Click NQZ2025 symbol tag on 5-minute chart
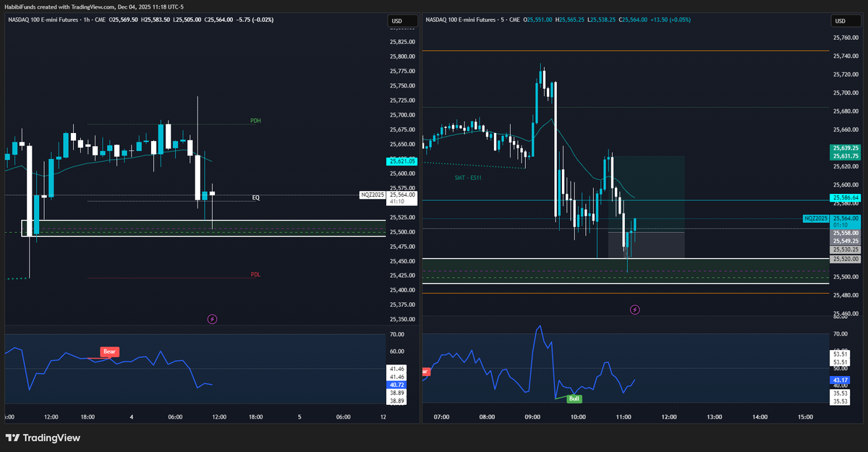The image size is (868, 452). [817, 218]
